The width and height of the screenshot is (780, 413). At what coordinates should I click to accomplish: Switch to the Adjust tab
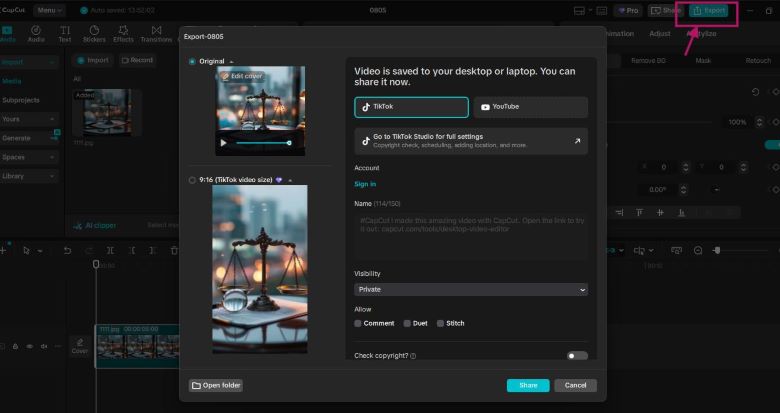pyautogui.click(x=660, y=34)
